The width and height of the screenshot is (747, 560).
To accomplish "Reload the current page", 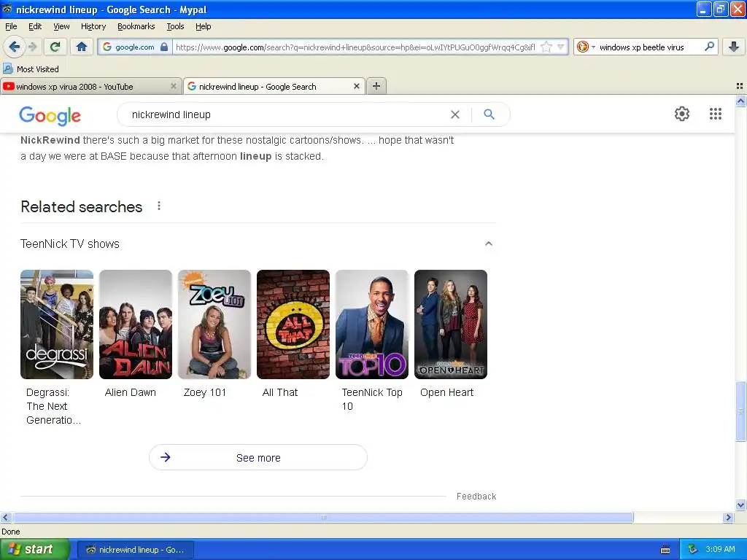I will point(55,47).
